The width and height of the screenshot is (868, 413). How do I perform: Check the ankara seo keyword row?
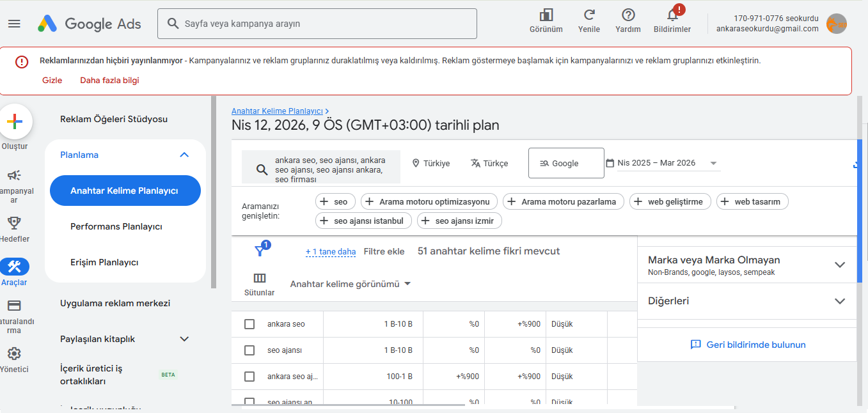pyautogui.click(x=249, y=323)
